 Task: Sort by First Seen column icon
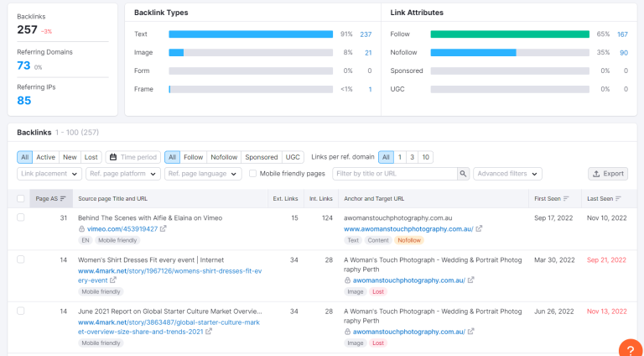[x=566, y=198]
